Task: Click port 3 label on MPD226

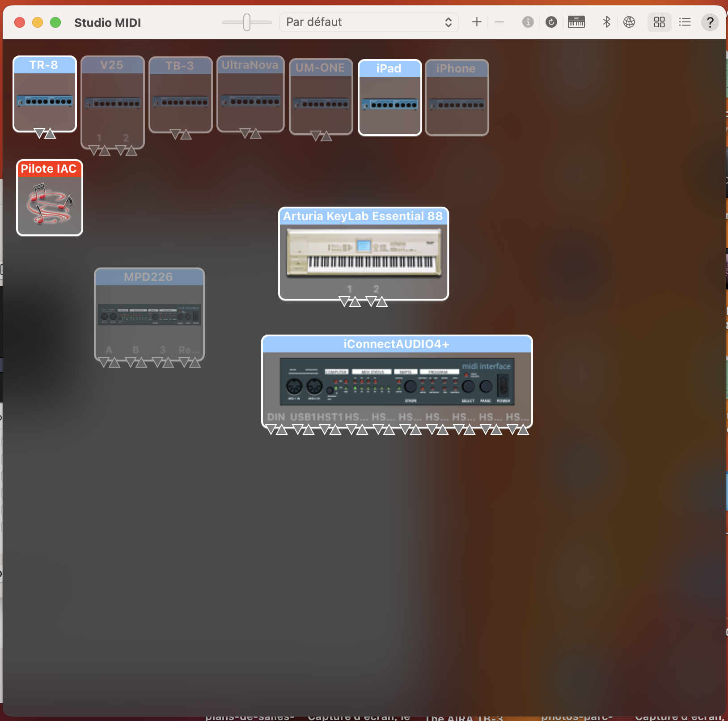Action: 163,350
